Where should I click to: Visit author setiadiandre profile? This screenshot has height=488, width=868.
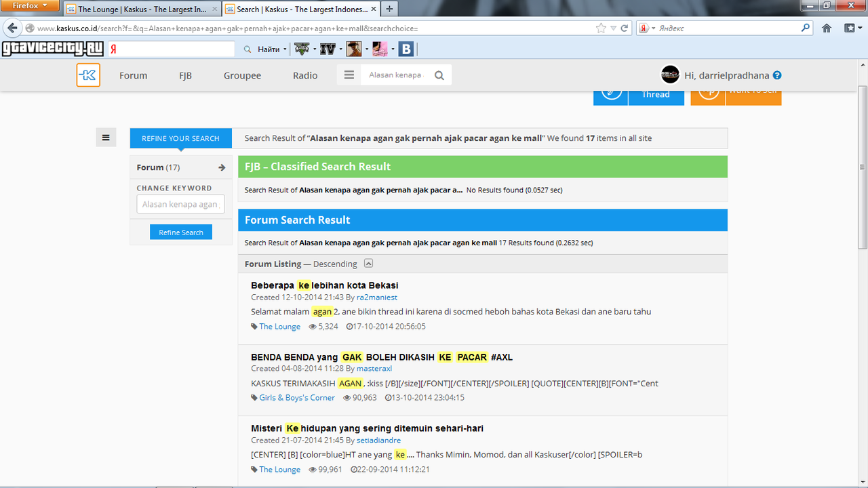pos(378,441)
